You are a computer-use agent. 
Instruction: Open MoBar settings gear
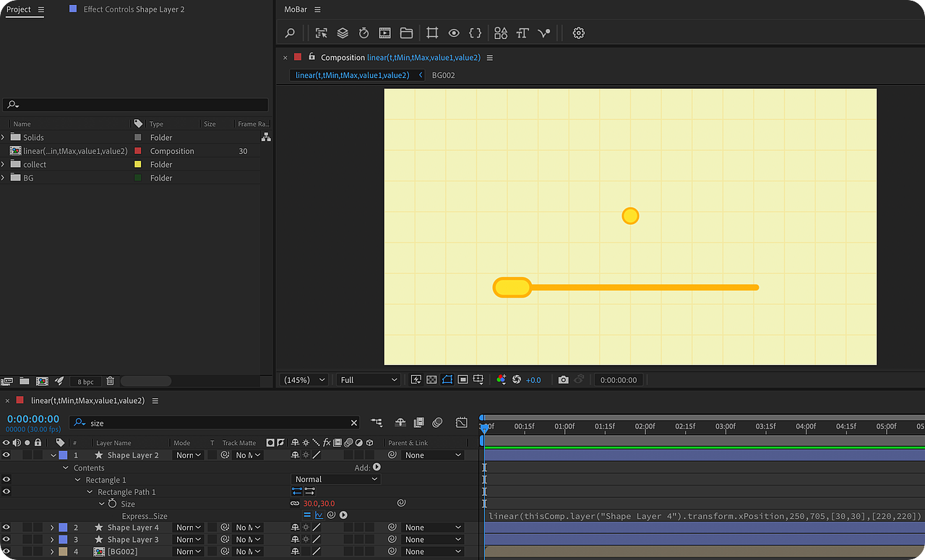[x=578, y=33]
